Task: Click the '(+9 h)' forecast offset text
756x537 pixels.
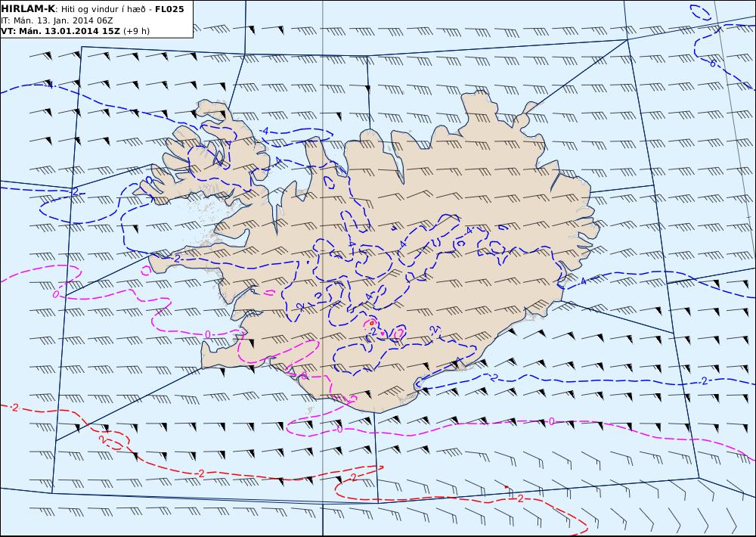Action: [x=136, y=31]
